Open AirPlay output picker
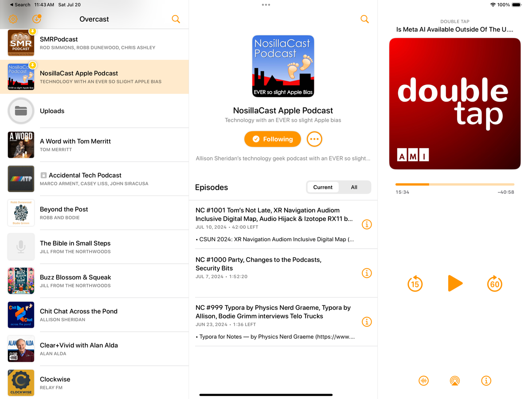Screen dimensions: 532x399 455,381
